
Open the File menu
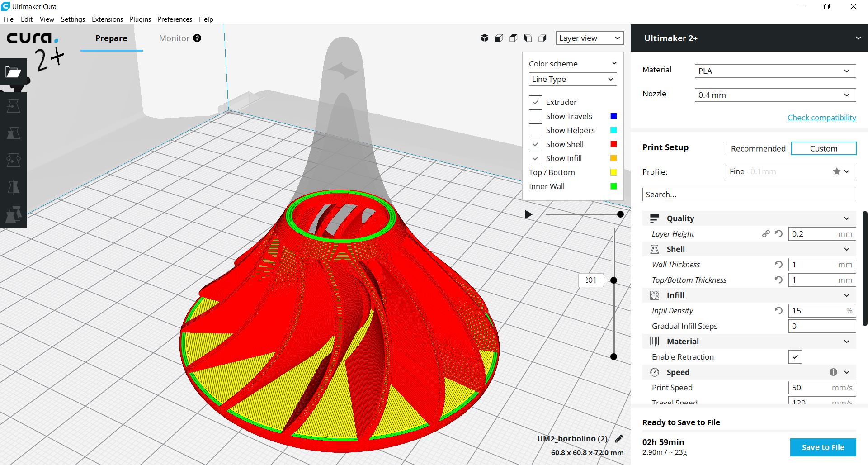8,19
